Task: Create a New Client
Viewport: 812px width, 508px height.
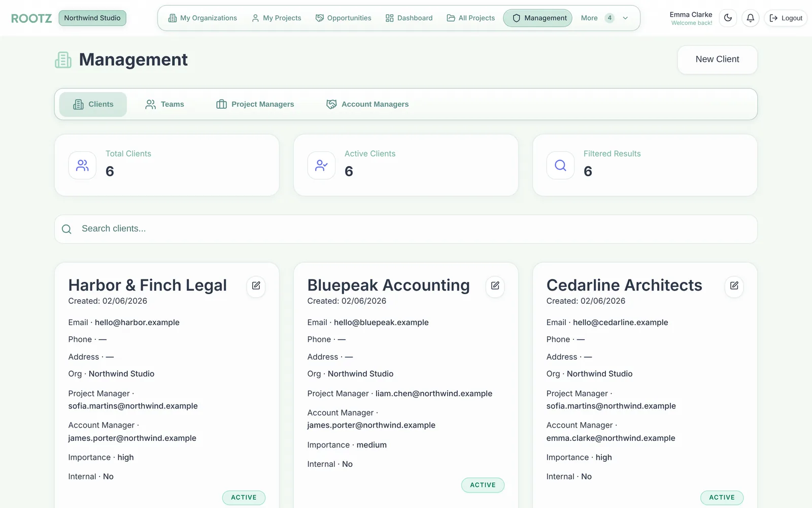Action: coord(717,59)
